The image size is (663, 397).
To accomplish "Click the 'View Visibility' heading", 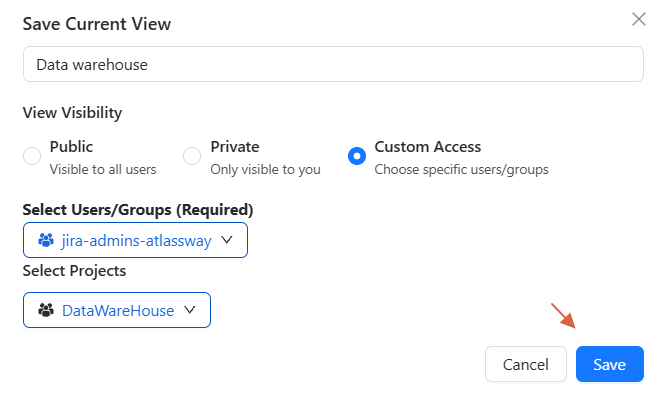I will tap(72, 113).
